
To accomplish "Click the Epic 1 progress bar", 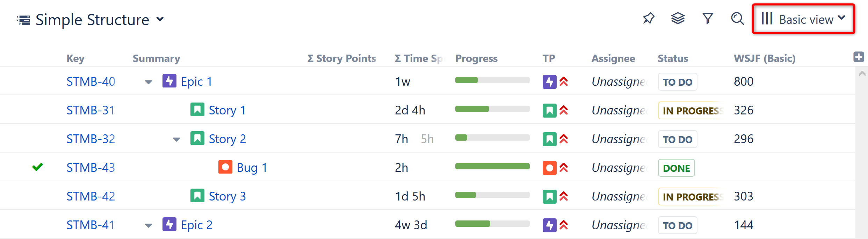I will 492,80.
